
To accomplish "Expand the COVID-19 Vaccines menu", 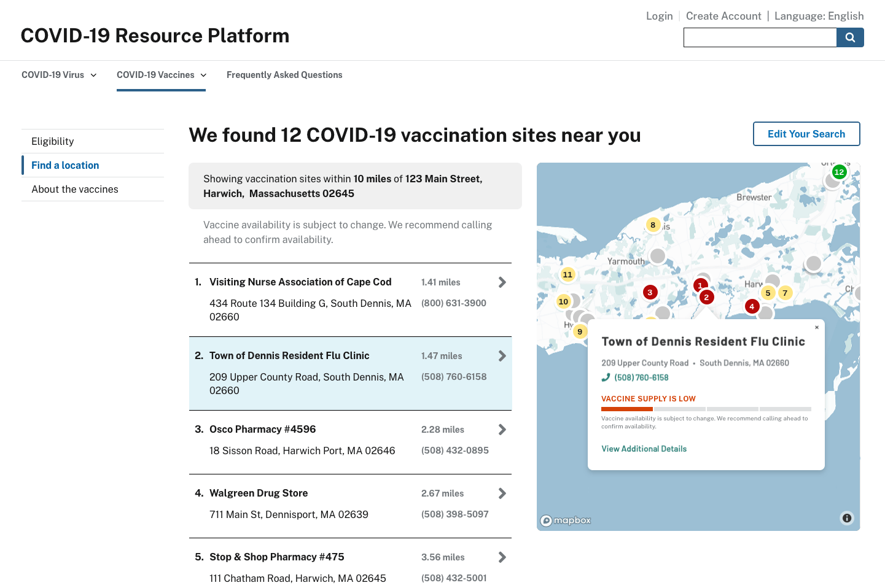I will click(162, 75).
